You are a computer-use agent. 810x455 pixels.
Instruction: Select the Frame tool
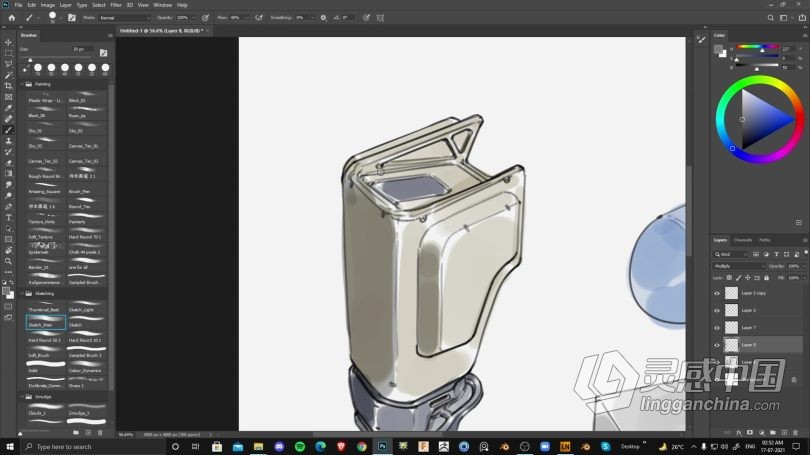8,97
